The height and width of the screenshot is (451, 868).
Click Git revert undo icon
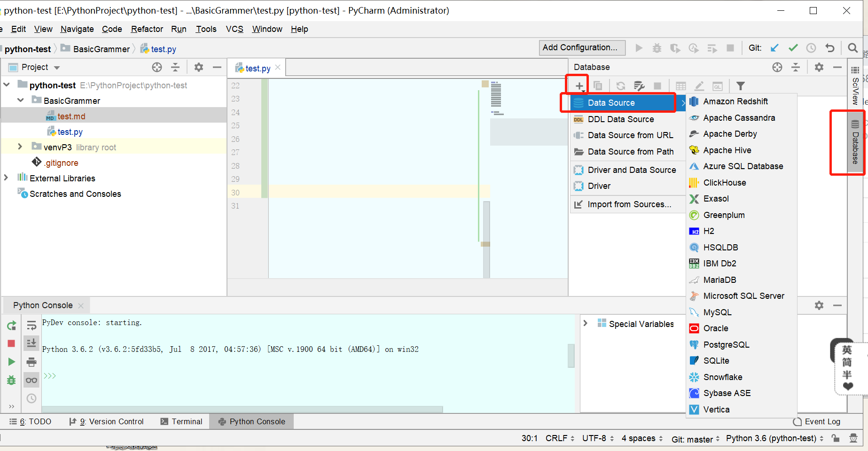(830, 48)
